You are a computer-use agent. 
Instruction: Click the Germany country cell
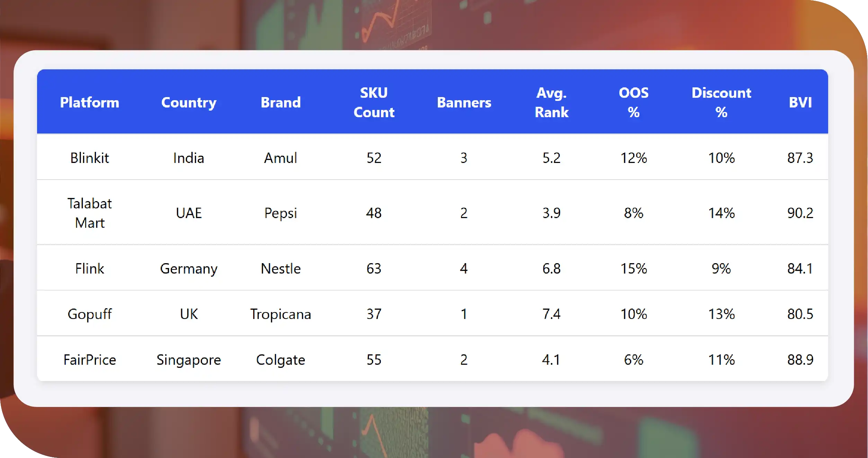tap(189, 269)
